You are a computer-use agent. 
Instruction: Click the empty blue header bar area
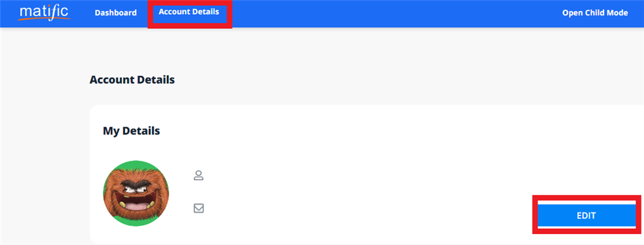tap(390, 14)
